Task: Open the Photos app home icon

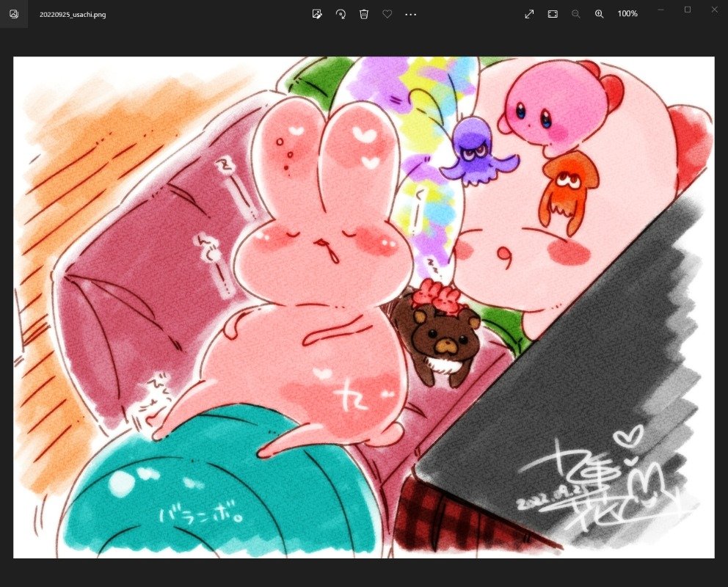Action: coord(14,14)
